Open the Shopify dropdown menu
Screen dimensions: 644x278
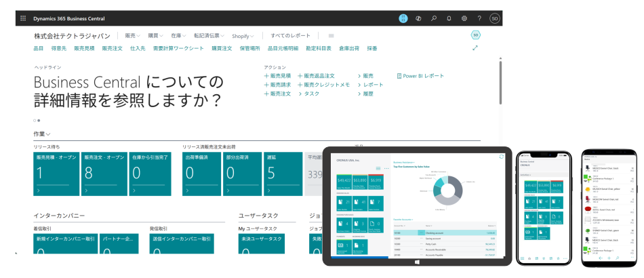point(243,35)
